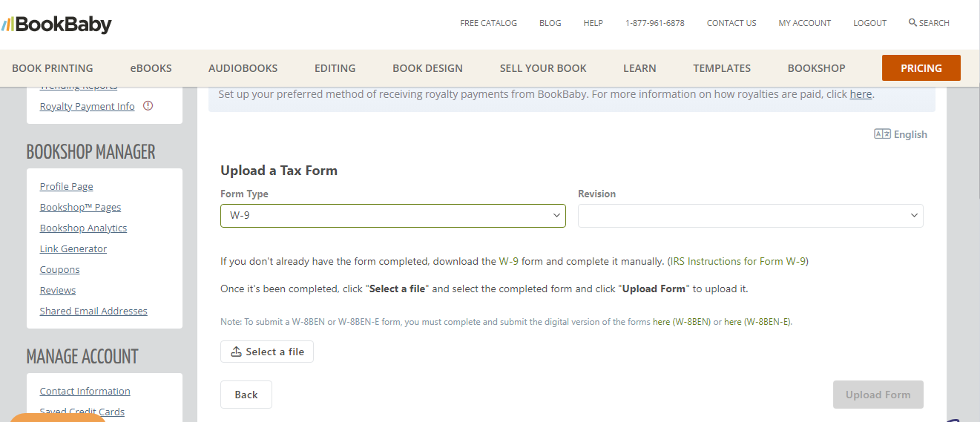
Task: Open the Bookshop™ Pages link
Action: pos(81,207)
